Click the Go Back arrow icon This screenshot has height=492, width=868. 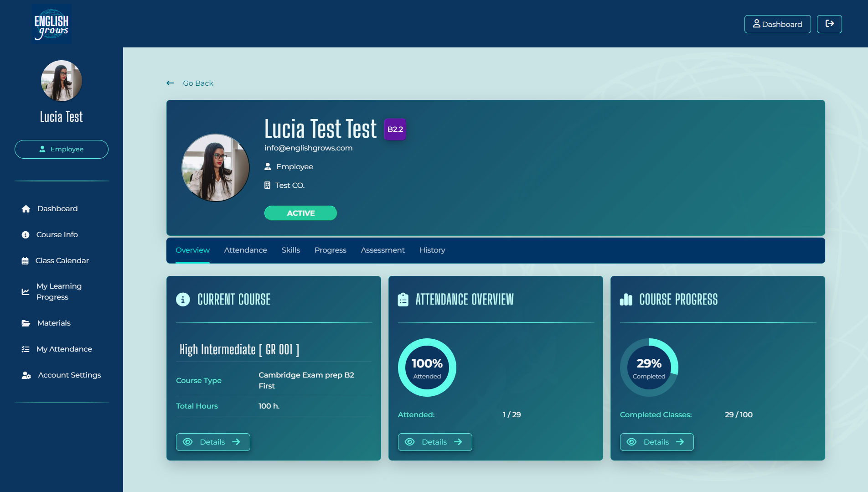pos(170,83)
